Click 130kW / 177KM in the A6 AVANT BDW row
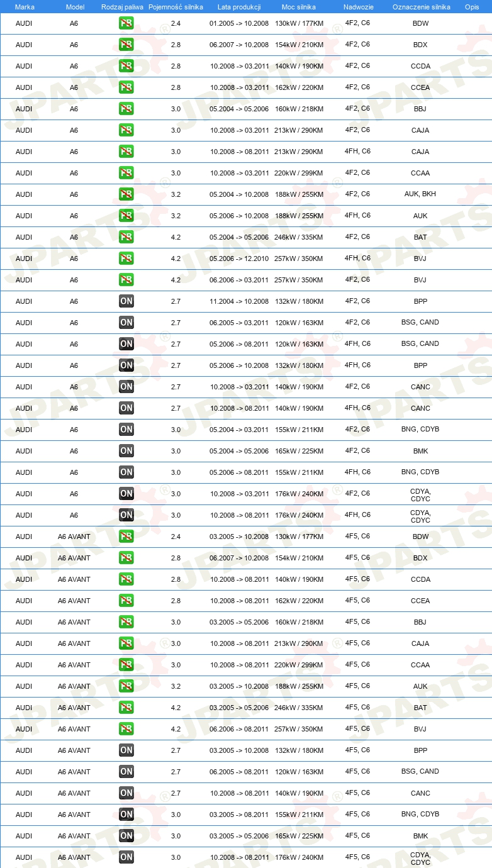This screenshot has width=492, height=868. tap(299, 537)
